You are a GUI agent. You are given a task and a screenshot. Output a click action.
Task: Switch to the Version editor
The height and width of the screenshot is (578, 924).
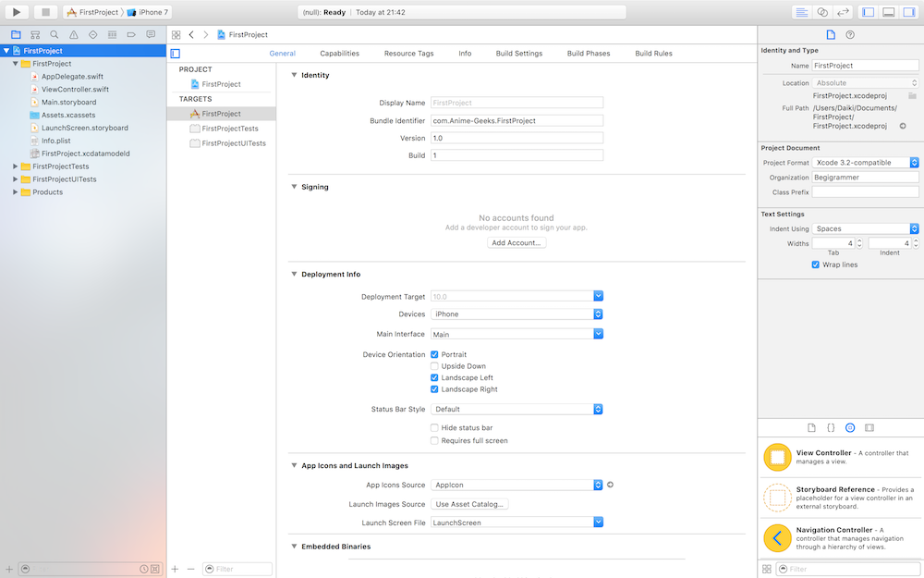click(844, 12)
